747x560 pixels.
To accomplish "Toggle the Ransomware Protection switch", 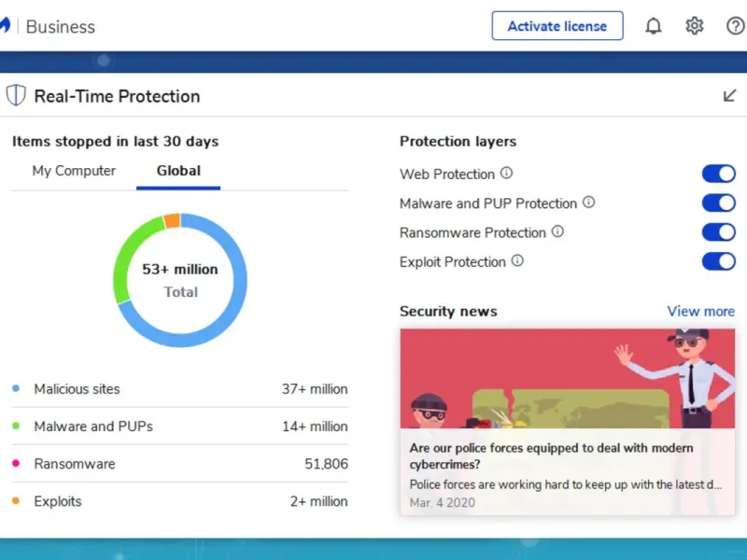I will click(x=719, y=232).
